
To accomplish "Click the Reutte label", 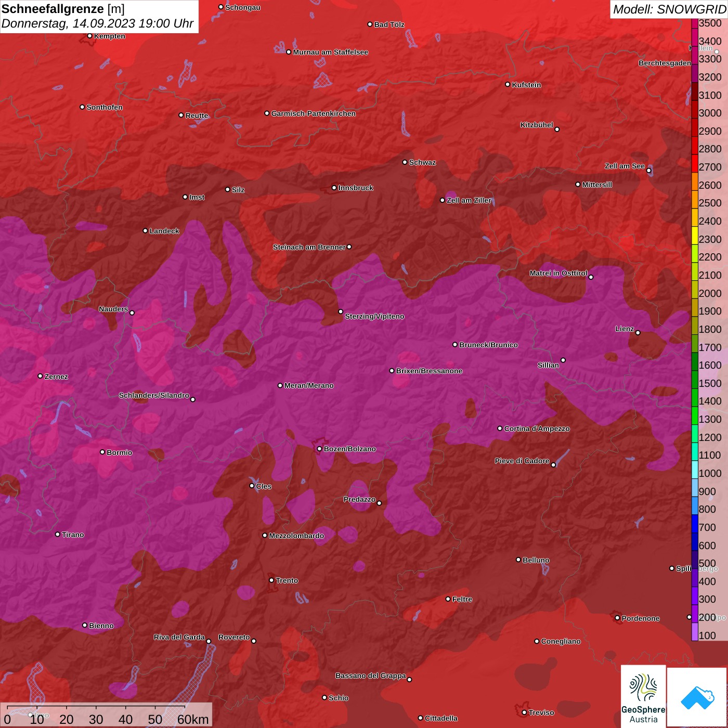I will [197, 115].
